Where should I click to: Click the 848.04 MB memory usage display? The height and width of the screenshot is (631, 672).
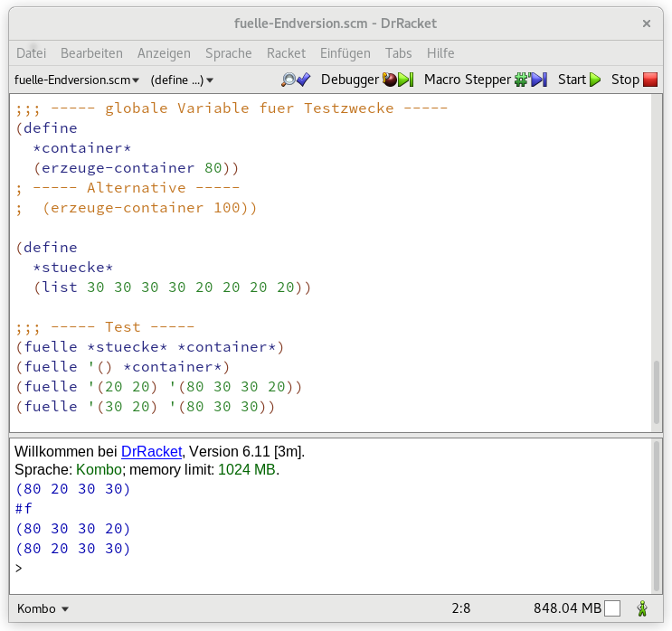tap(567, 608)
